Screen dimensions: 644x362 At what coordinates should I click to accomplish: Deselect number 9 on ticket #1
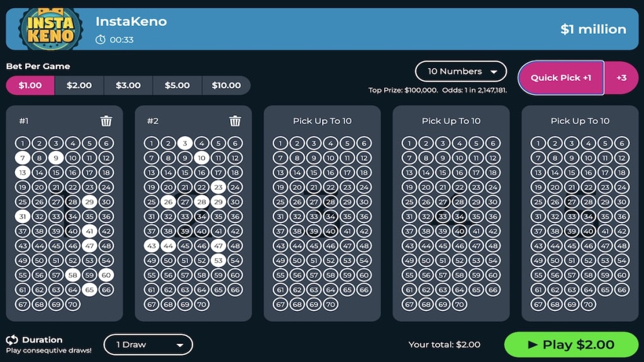click(55, 158)
